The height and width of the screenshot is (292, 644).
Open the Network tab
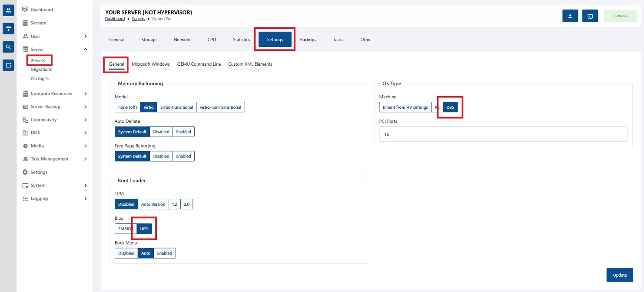(x=182, y=40)
